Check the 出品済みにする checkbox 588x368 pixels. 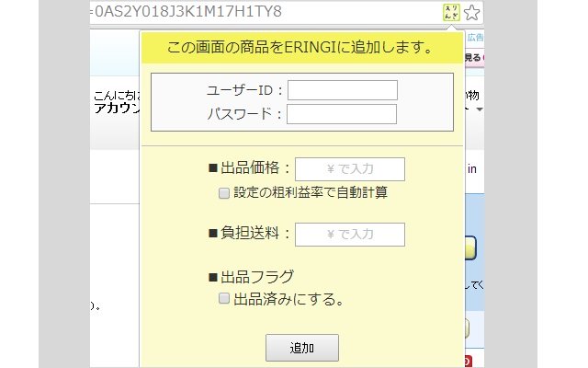coord(224,298)
